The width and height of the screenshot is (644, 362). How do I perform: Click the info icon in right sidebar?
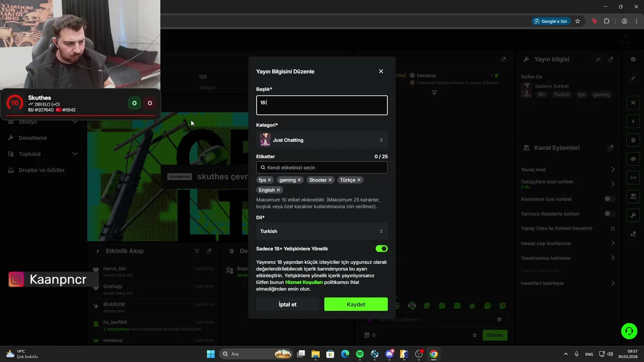(633, 59)
